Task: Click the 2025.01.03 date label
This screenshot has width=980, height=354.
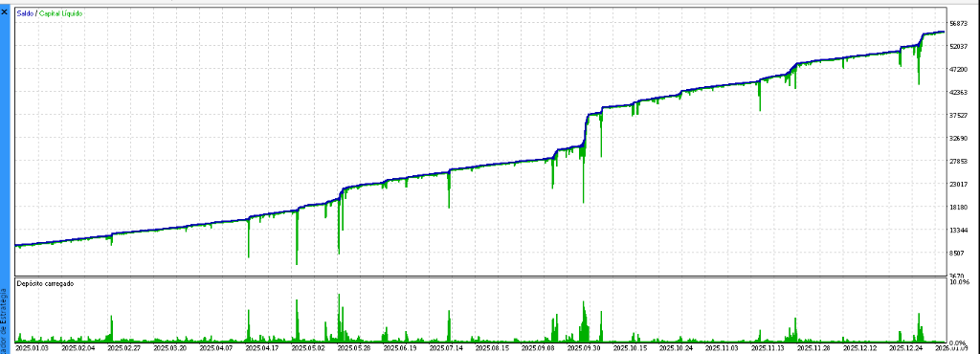Action: 32,348
